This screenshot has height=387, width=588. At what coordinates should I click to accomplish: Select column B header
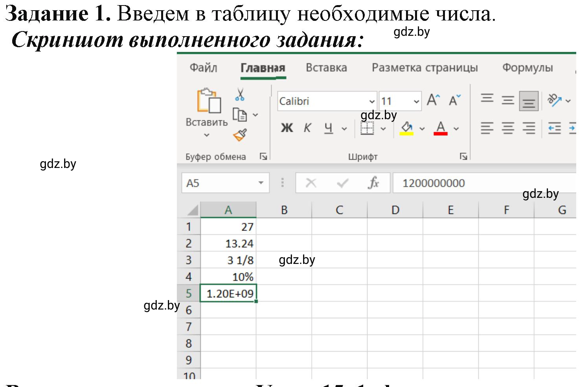(x=284, y=210)
